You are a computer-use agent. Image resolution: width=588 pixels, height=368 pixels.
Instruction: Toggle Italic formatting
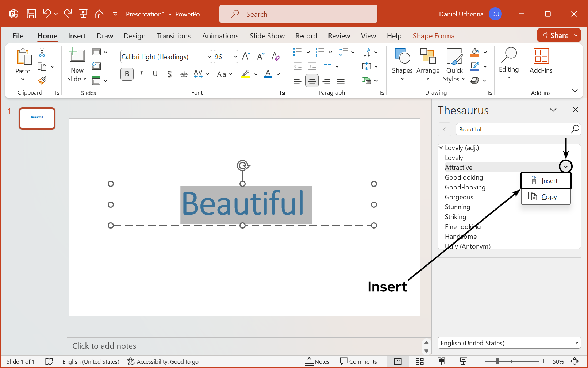(x=141, y=74)
